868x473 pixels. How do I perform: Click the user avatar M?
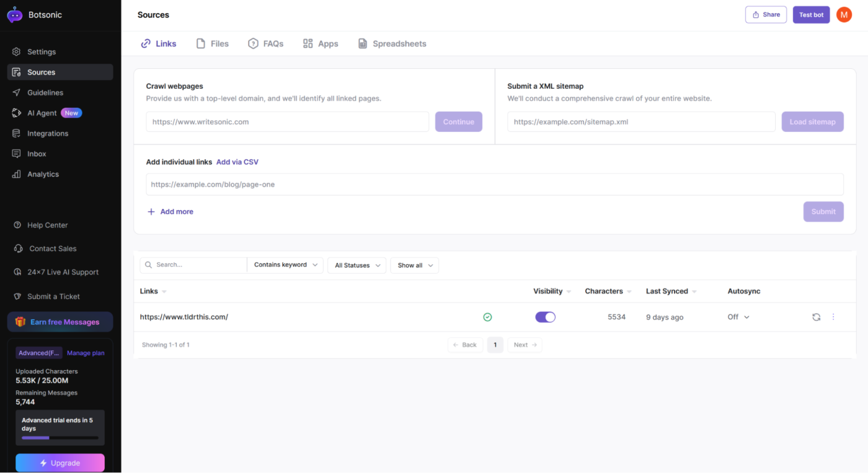tap(844, 15)
